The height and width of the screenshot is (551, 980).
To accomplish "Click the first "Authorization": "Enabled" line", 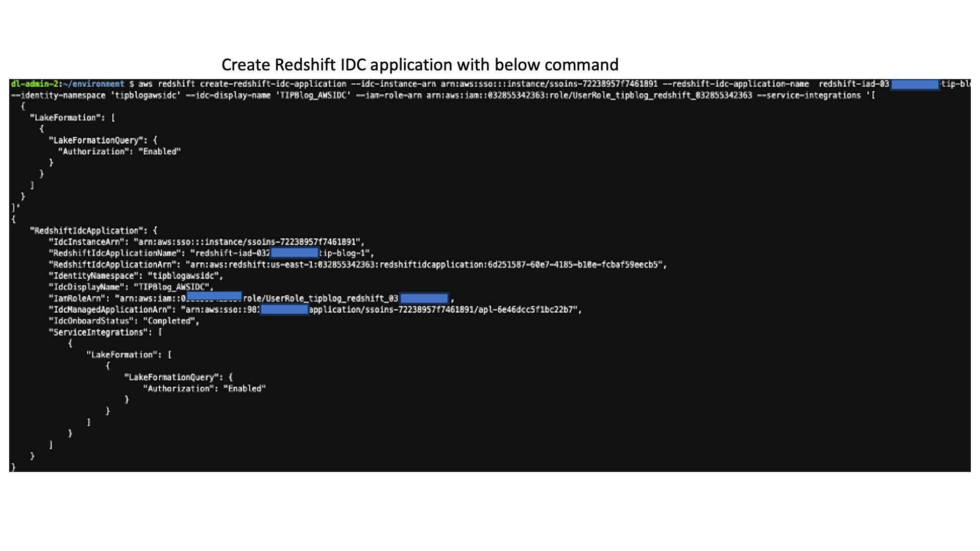I will 119,152.
